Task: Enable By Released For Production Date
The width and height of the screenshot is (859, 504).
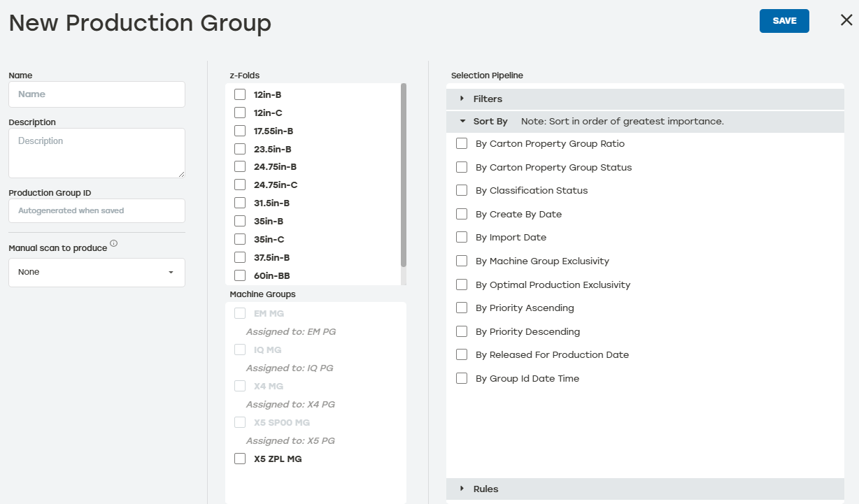Action: tap(462, 354)
